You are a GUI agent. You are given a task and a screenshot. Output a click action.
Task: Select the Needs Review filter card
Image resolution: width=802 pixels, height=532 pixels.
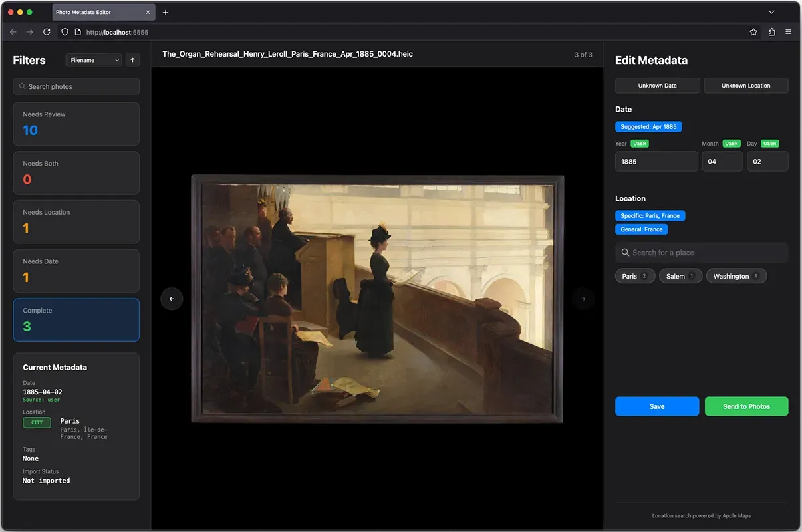click(76, 124)
